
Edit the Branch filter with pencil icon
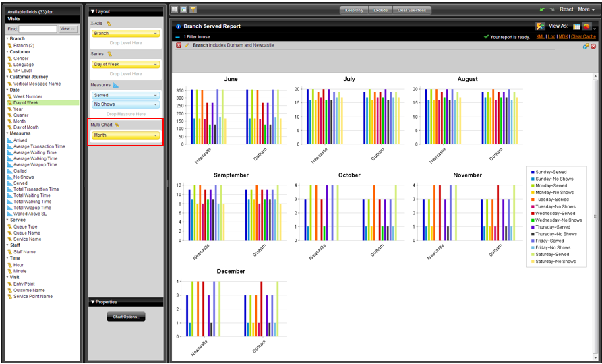click(x=187, y=45)
